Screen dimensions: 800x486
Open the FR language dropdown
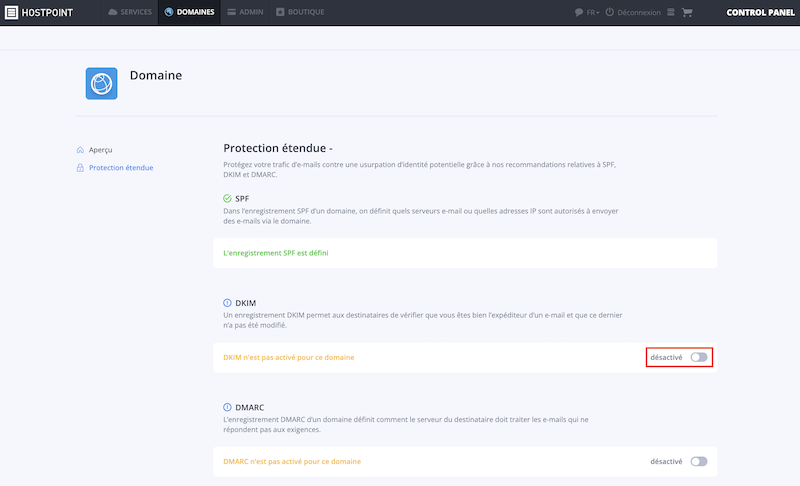coord(593,12)
